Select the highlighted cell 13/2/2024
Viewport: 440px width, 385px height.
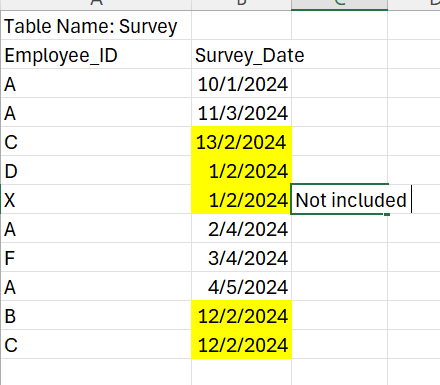pyautogui.click(x=242, y=141)
